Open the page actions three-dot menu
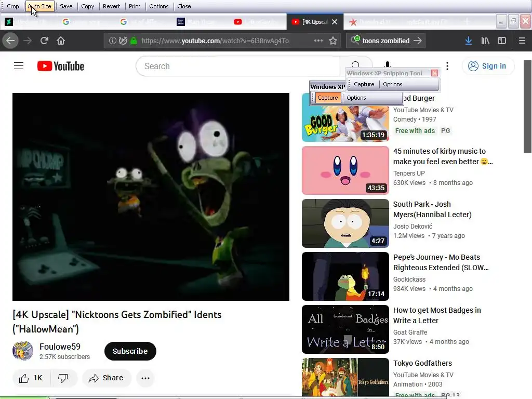 [x=318, y=41]
